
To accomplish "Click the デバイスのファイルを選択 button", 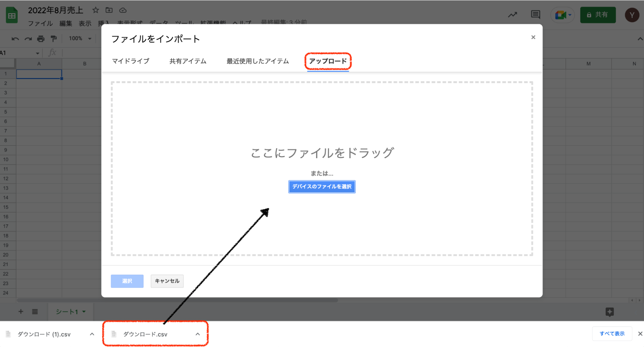I will pyautogui.click(x=322, y=187).
